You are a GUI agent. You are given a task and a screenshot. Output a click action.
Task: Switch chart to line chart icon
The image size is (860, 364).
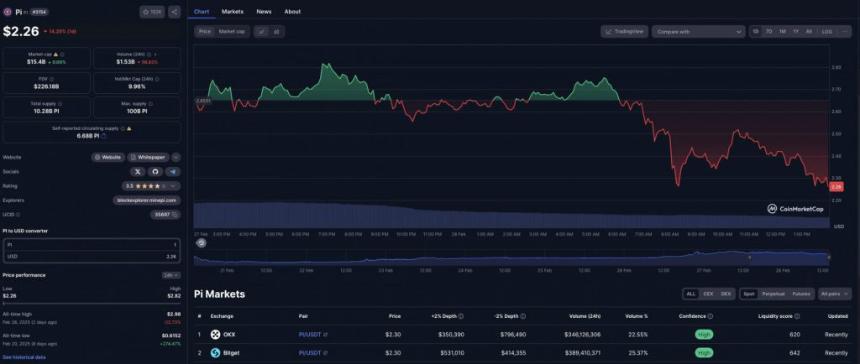[262, 32]
